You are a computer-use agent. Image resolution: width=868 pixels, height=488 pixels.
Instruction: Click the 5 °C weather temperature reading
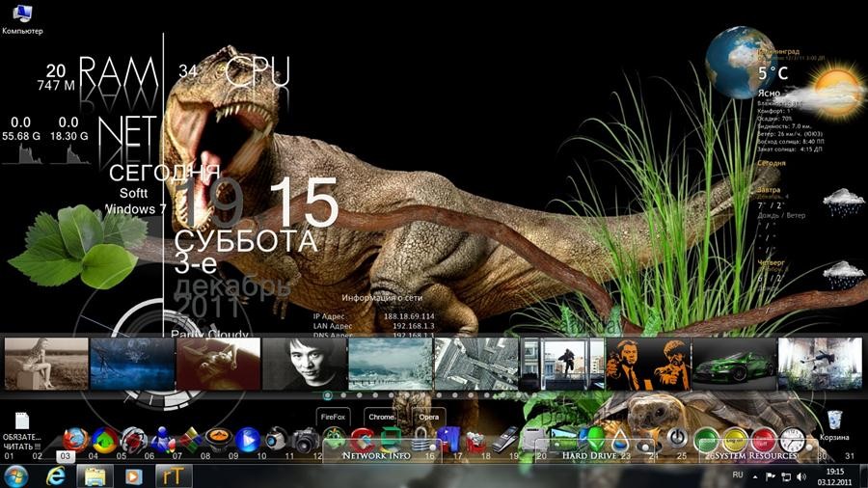click(x=773, y=73)
